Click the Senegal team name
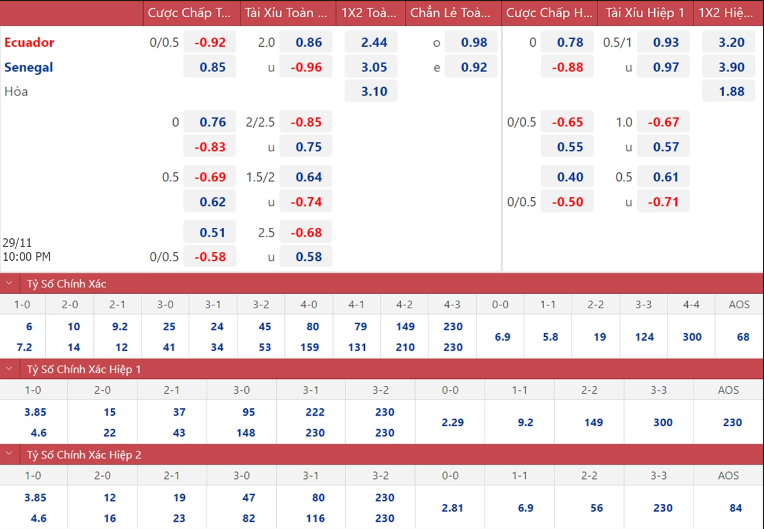This screenshot has width=764, height=529. coord(29,67)
